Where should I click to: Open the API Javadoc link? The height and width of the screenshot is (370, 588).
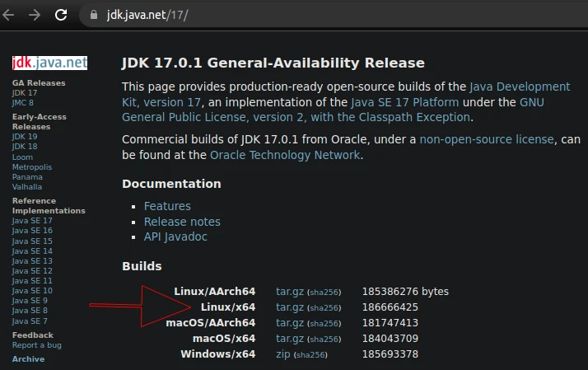(x=175, y=237)
